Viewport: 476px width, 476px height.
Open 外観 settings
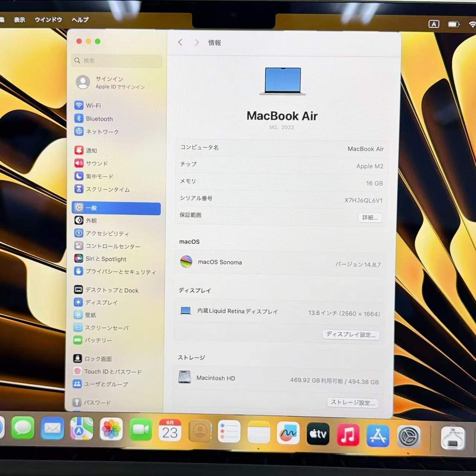tap(86, 221)
